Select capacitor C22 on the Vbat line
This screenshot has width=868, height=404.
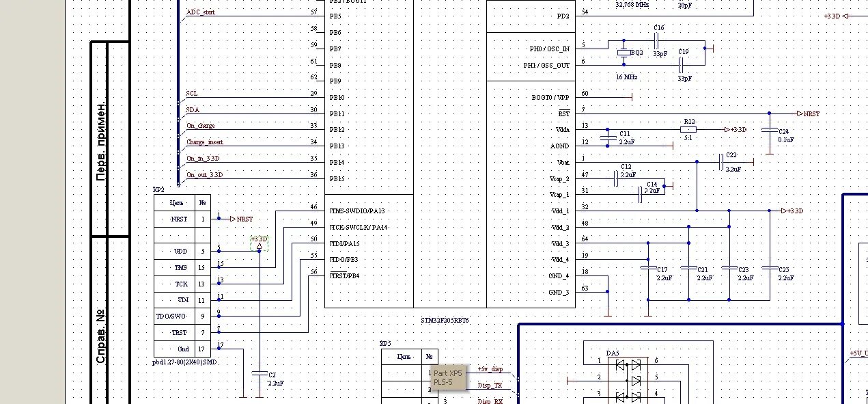tap(721, 162)
